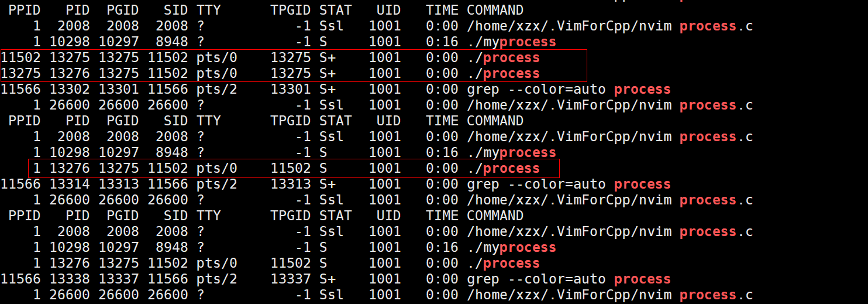868x304 pixels.
Task: Click UID 1001 in the PID 13302 row
Action: 385,89
